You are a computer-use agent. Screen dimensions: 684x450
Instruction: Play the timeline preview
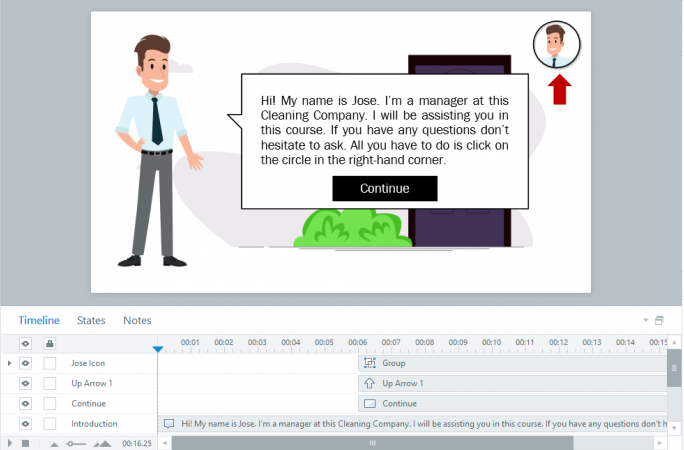pos(10,442)
